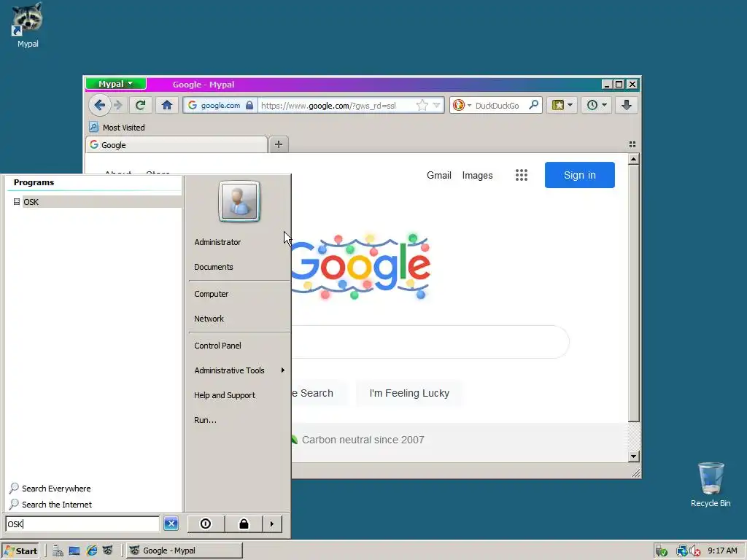Click I'm Feeling Lucky button
The width and height of the screenshot is (747, 560).
[409, 393]
